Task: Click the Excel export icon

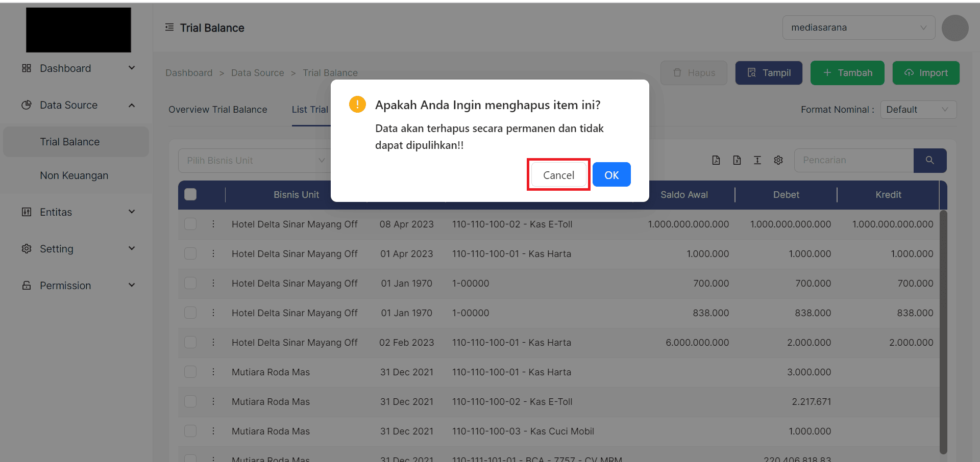Action: [x=737, y=160]
